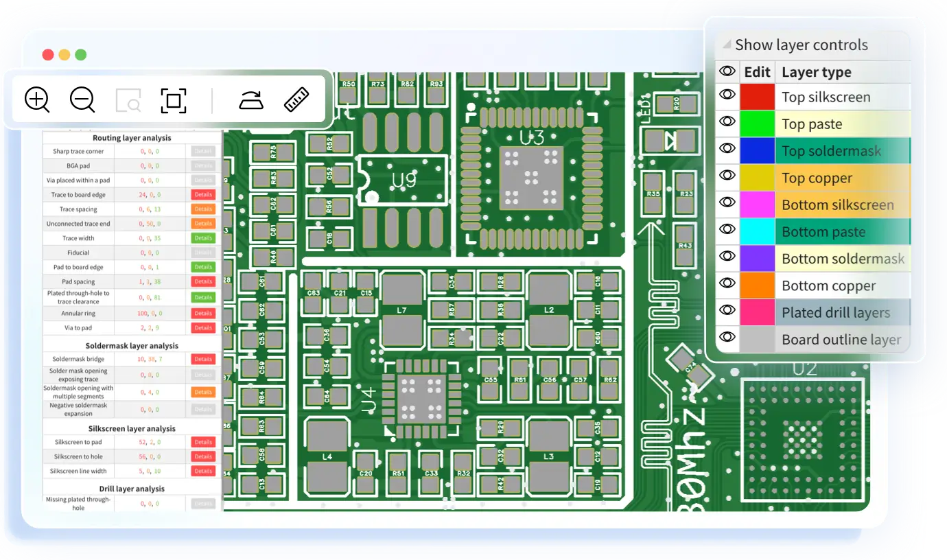Open Details for Trace to board edge
Image resolution: width=947 pixels, height=560 pixels.
click(x=203, y=195)
